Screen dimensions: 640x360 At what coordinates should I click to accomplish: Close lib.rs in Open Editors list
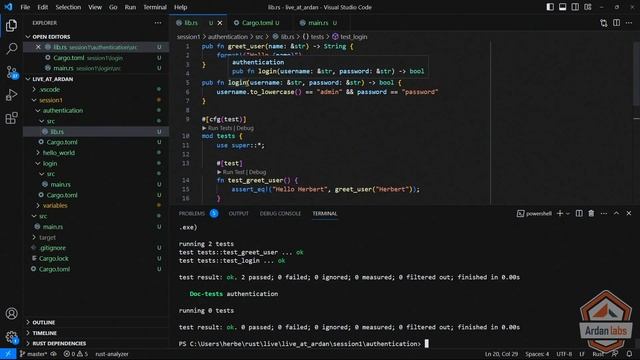pos(38,47)
